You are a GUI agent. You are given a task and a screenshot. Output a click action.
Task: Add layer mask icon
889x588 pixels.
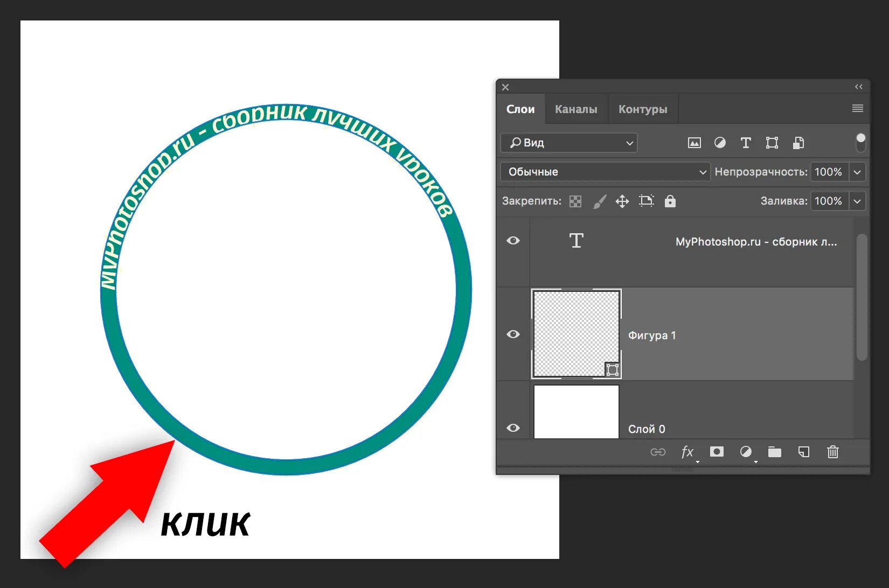tap(717, 452)
